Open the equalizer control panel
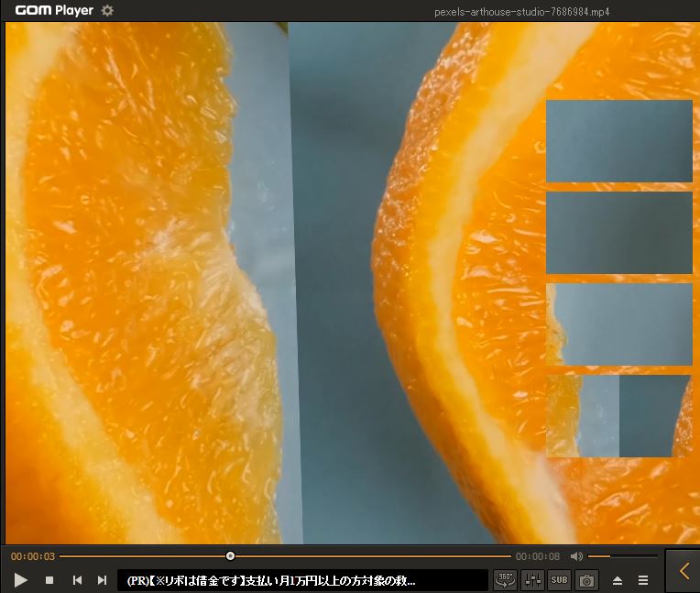The height and width of the screenshot is (593, 700). [x=532, y=580]
